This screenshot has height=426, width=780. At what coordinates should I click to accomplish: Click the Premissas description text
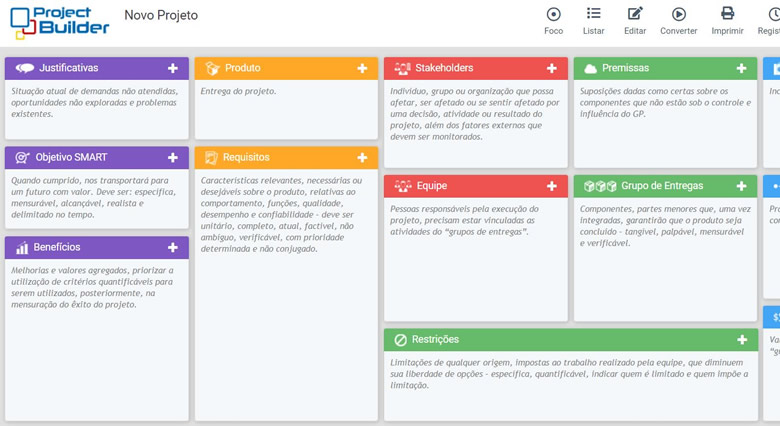pyautogui.click(x=665, y=103)
